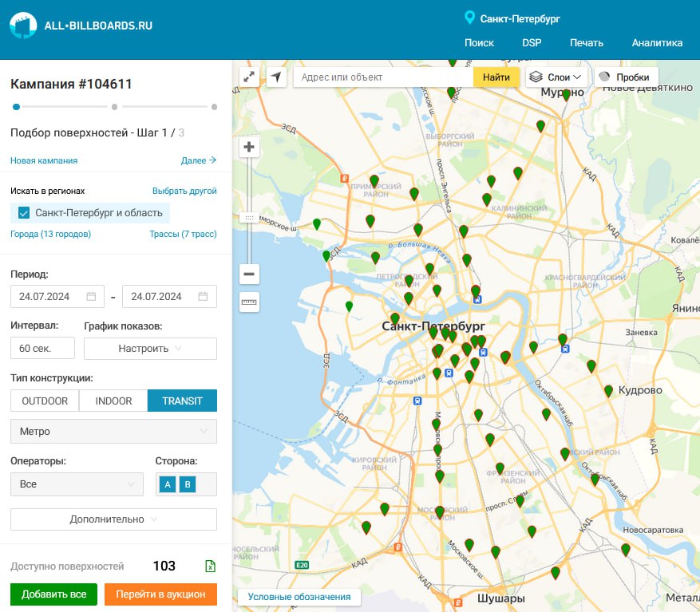Click the green marker near Новосаратовка
The height and width of the screenshot is (612, 700).
click(x=626, y=550)
